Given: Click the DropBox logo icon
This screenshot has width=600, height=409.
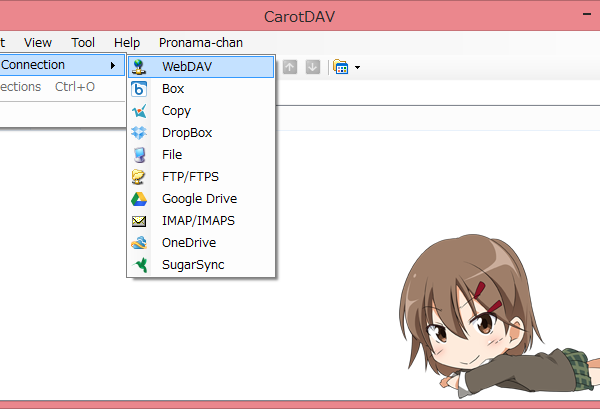Looking at the screenshot, I should pos(139,133).
